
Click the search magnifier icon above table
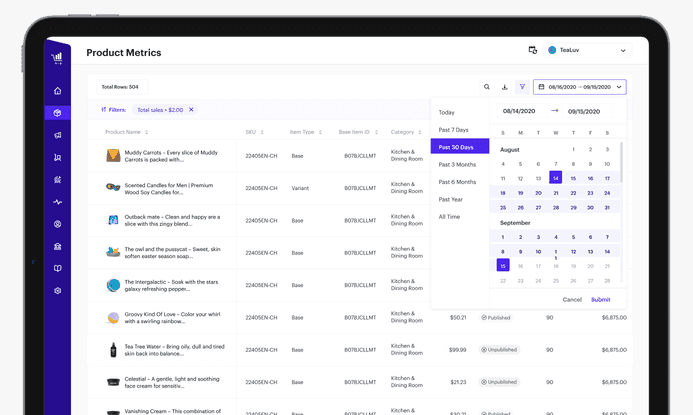point(487,87)
